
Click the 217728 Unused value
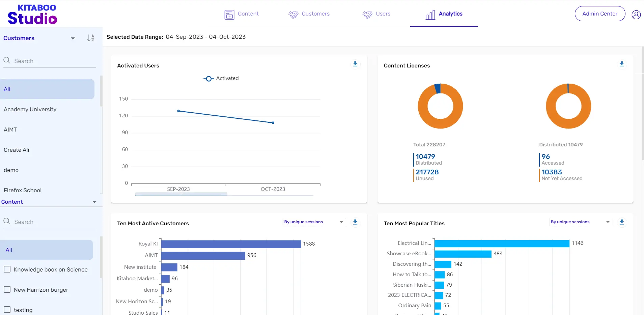[x=427, y=172]
